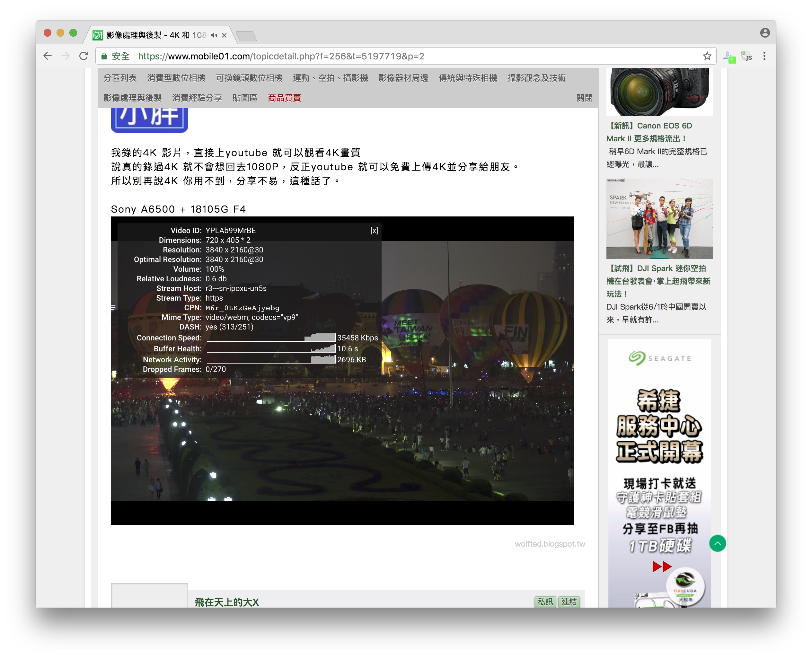The width and height of the screenshot is (812, 659).
Task: Select the 影像處理與後製 category
Action: (132, 98)
